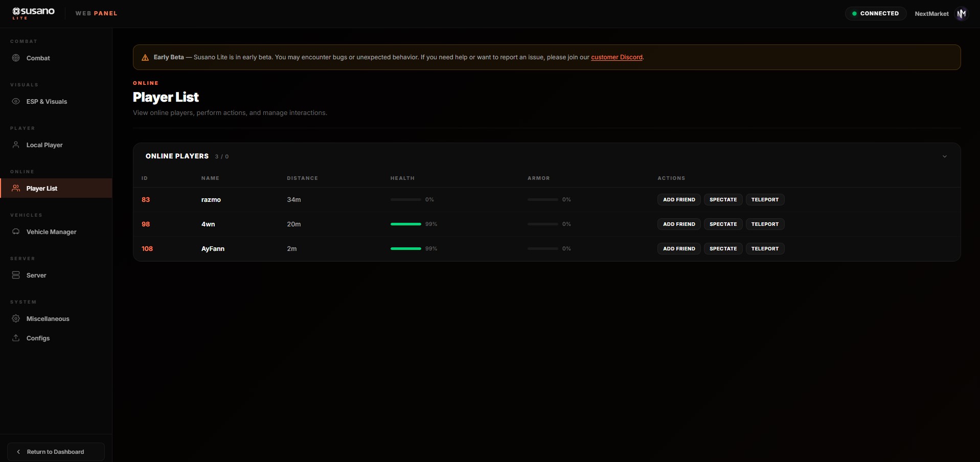The width and height of the screenshot is (980, 462).
Task: Select the Player List menu item
Action: pyautogui.click(x=56, y=188)
